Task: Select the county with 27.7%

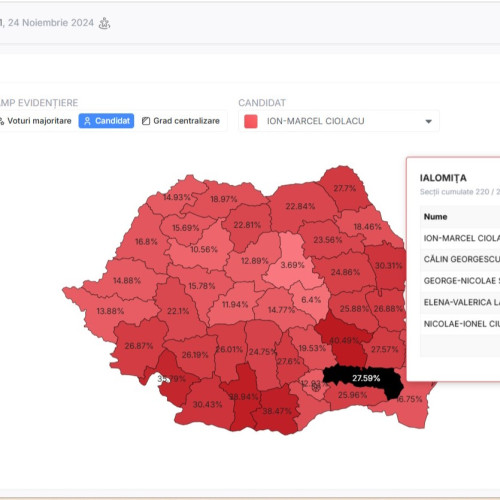Action: click(345, 188)
